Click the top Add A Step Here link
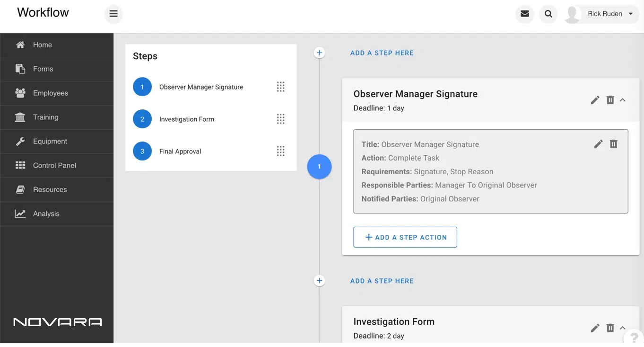This screenshot has width=644, height=347. coord(382,53)
